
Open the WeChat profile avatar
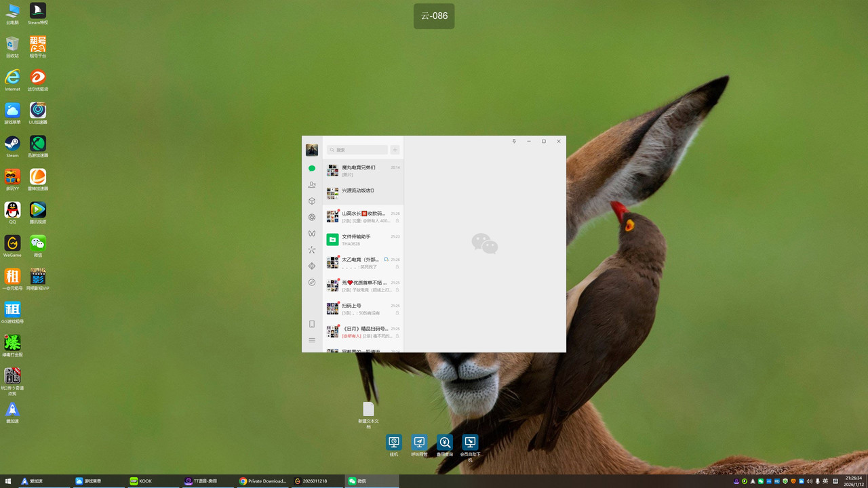(x=312, y=150)
